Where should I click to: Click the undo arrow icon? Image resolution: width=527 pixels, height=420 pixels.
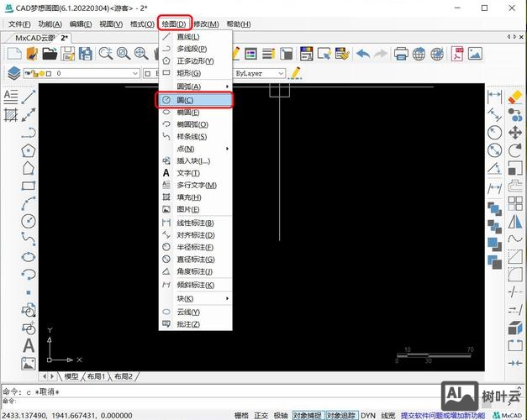click(363, 54)
